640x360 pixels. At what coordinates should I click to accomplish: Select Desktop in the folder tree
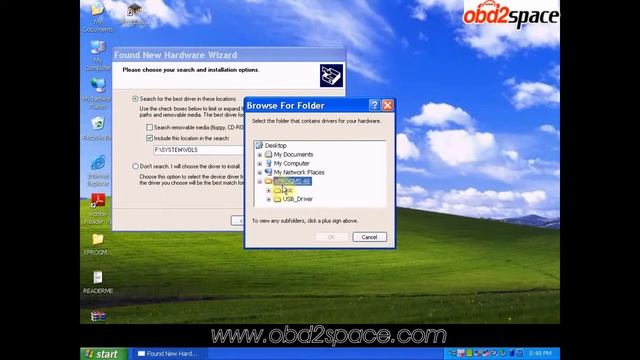pyautogui.click(x=275, y=145)
